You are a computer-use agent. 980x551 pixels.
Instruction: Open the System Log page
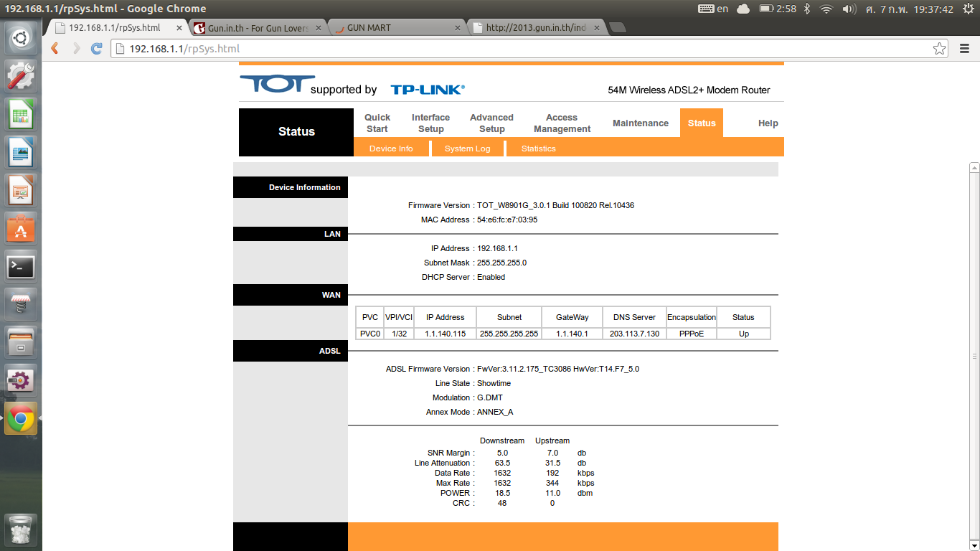(467, 149)
